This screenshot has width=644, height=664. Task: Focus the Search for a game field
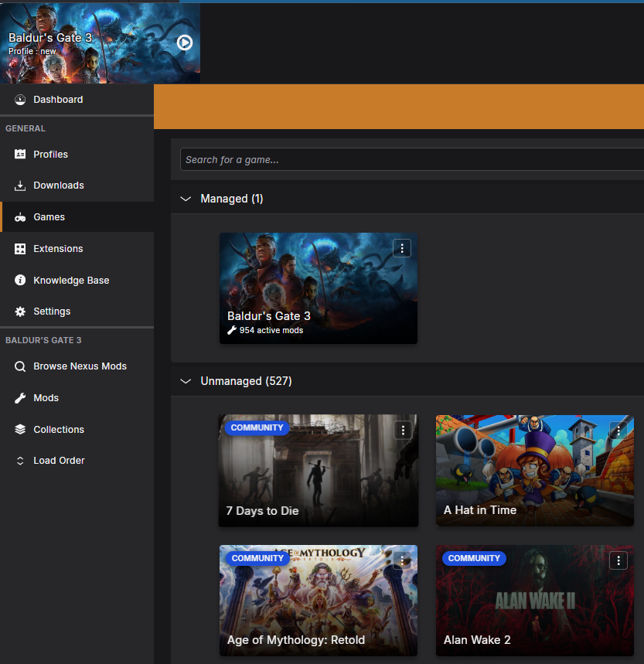tap(410, 160)
